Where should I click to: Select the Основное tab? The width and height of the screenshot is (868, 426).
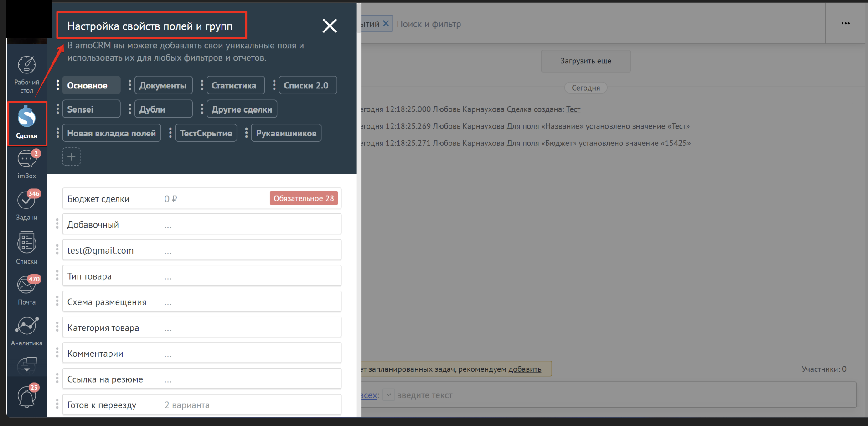tap(91, 85)
